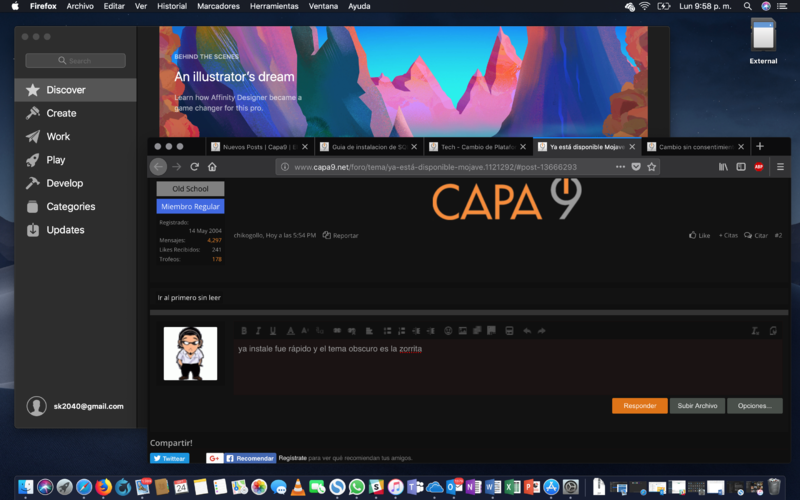Click the Facebook Recomendar button
Viewport: 800px width, 500px height.
251,458
